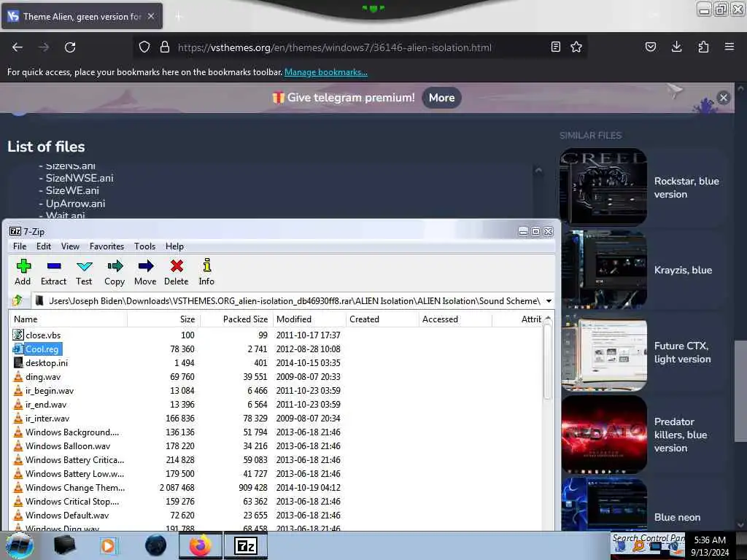Select the ir_inter.wav file
Viewport: 747px width, 560px height.
coord(47,418)
